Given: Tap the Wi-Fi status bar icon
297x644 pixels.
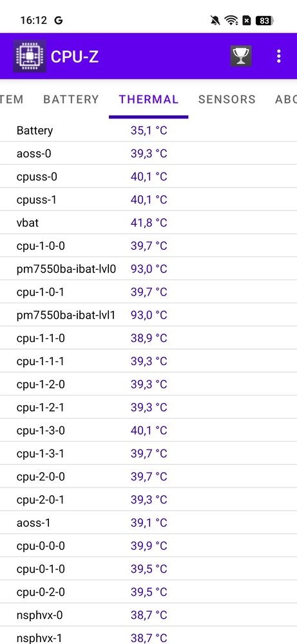Looking at the screenshot, I should coord(231,20).
